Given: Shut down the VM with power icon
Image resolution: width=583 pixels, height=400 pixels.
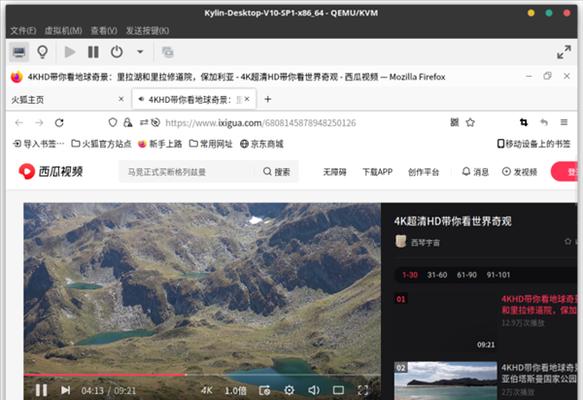Looking at the screenshot, I should point(116,52).
